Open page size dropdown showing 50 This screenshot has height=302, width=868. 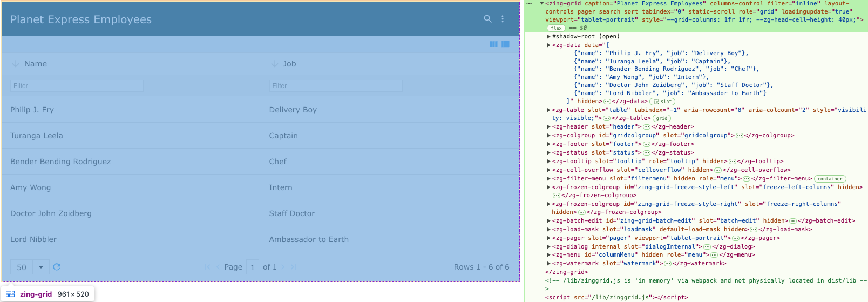(30, 267)
